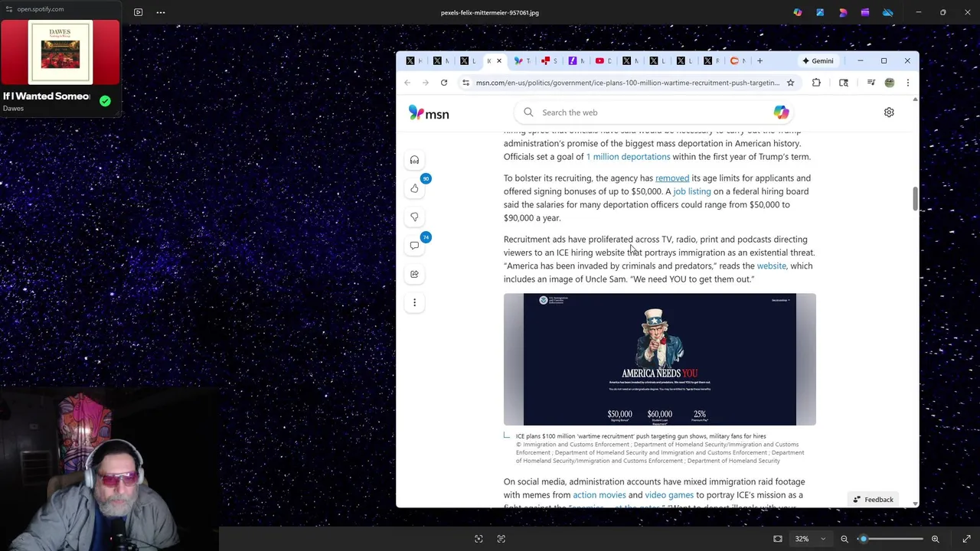Open the comments icon showing 74
This screenshot has height=551, width=980.
pyautogui.click(x=414, y=246)
